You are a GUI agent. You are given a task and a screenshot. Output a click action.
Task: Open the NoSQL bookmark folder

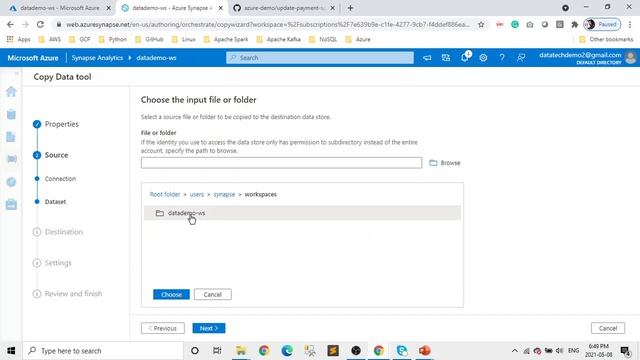(x=323, y=40)
